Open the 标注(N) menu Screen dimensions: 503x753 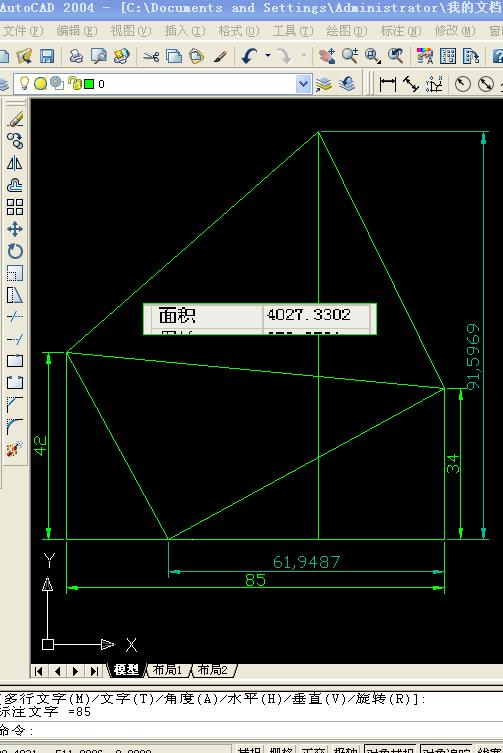401,31
